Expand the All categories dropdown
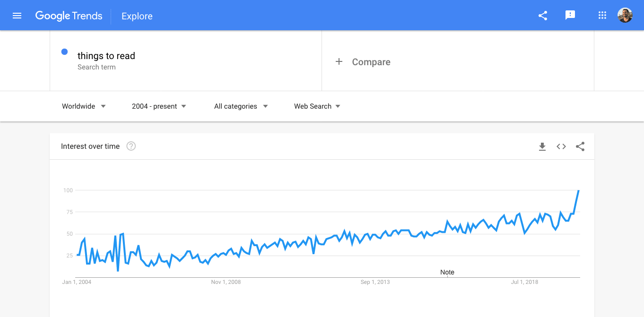The image size is (644, 317). [x=241, y=106]
